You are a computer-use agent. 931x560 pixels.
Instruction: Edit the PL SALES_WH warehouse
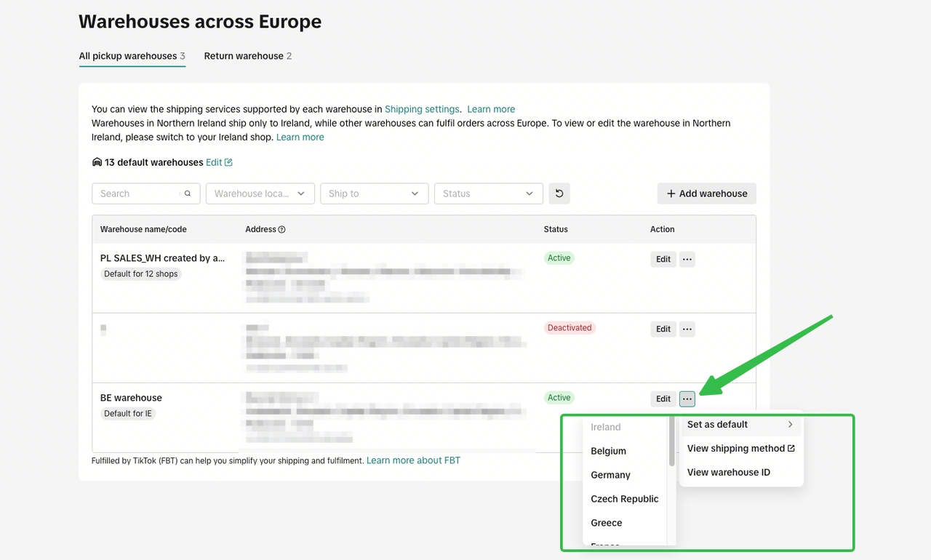663,259
